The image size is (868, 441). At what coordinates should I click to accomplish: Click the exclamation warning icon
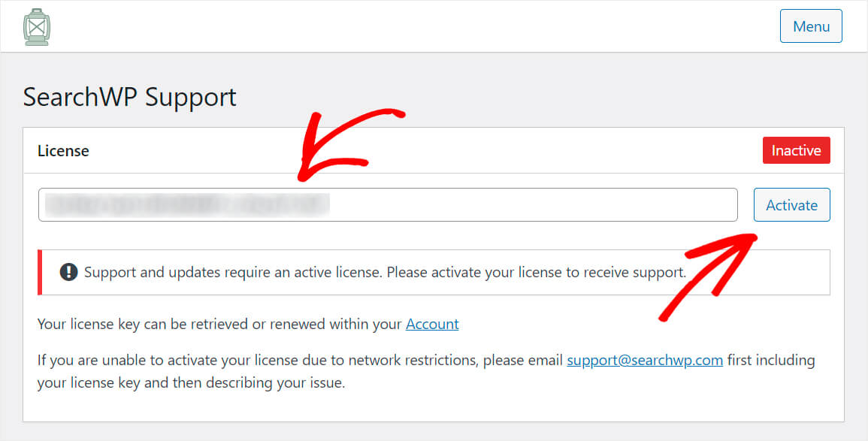point(68,272)
